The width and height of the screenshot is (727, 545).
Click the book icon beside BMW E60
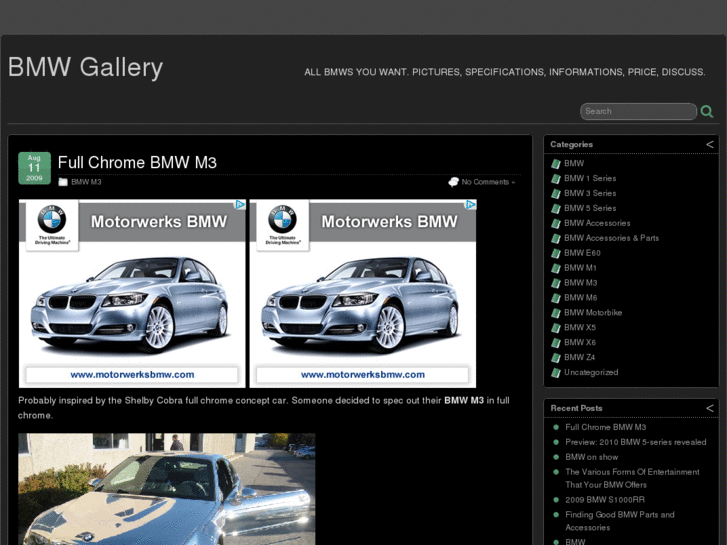click(556, 253)
